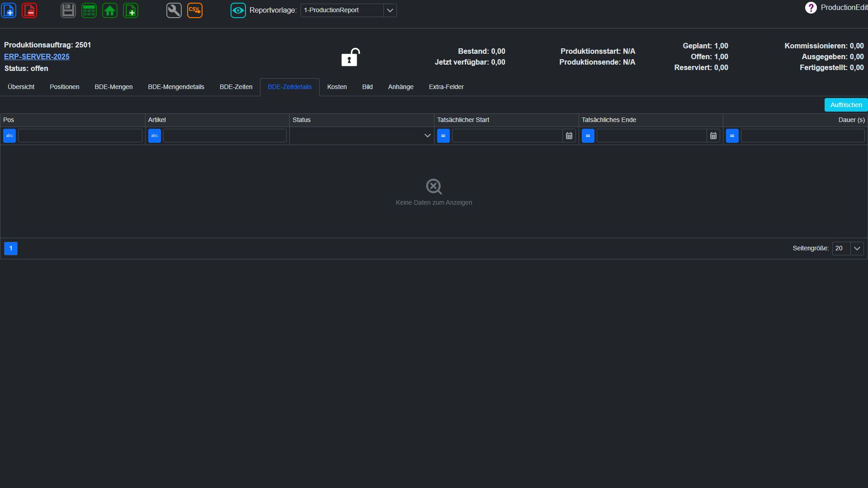
Task: Open the green table list icon
Action: [x=89, y=10]
